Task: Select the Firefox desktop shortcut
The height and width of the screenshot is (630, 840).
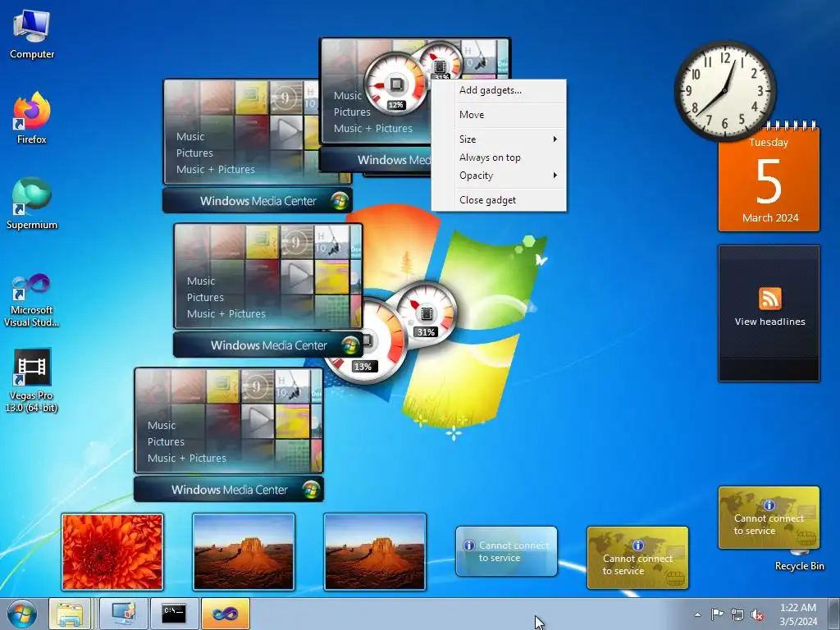Action: tap(32, 118)
